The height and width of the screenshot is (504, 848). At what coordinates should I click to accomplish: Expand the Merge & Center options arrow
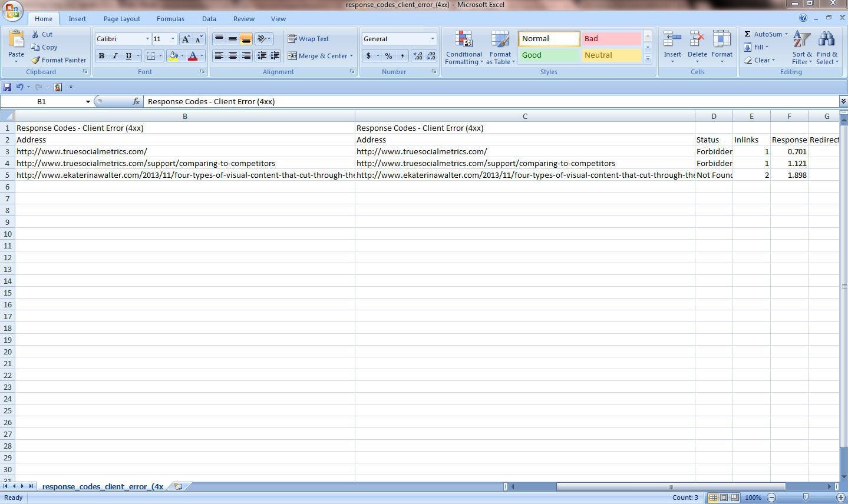[351, 56]
